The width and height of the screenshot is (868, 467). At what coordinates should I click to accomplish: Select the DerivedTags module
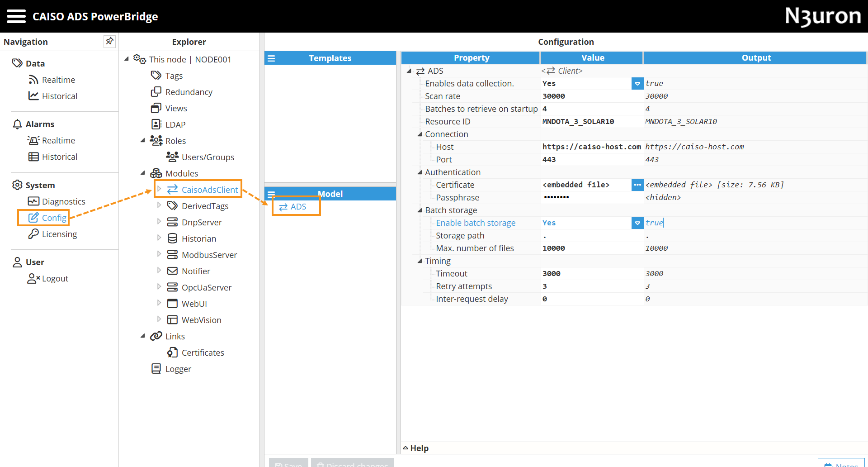coord(198,206)
